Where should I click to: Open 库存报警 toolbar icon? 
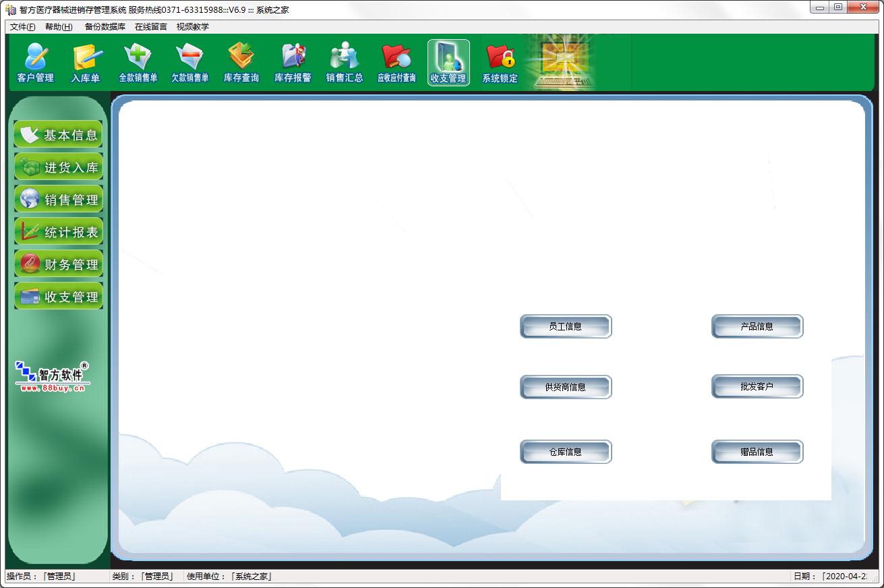(x=293, y=63)
